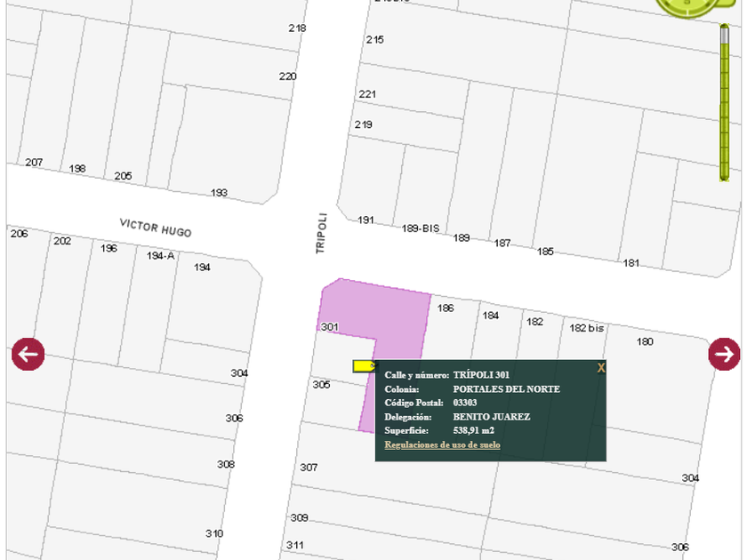This screenshot has width=747, height=560.
Task: Pan the map right with the red arrow
Action: (x=724, y=354)
